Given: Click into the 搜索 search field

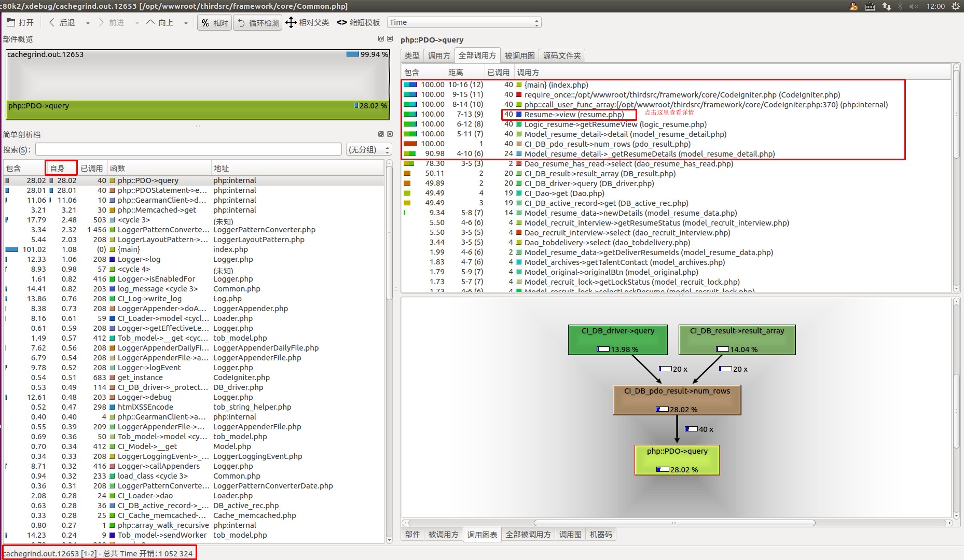Looking at the screenshot, I should (188, 149).
